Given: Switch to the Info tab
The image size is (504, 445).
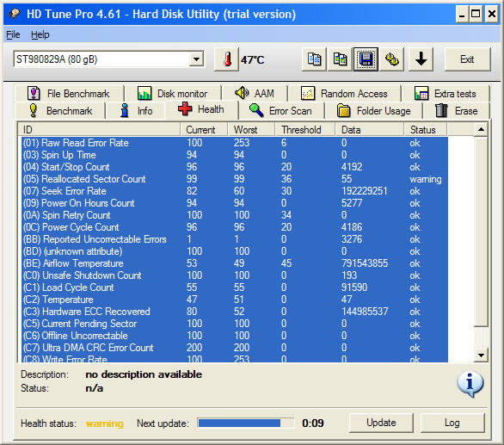Looking at the screenshot, I should tap(136, 111).
